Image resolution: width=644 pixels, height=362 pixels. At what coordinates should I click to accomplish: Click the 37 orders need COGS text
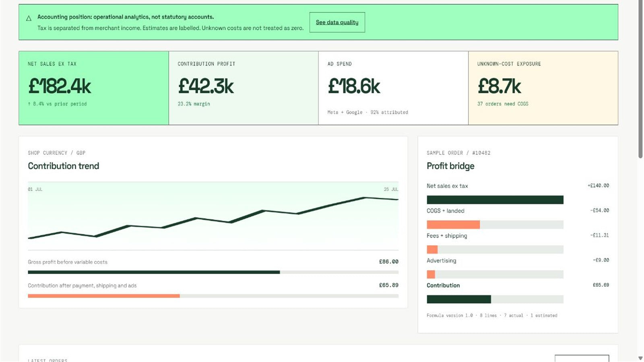(503, 104)
